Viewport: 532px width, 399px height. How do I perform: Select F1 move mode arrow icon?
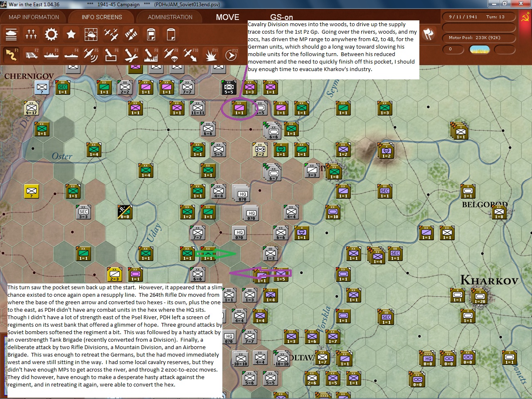11,54
